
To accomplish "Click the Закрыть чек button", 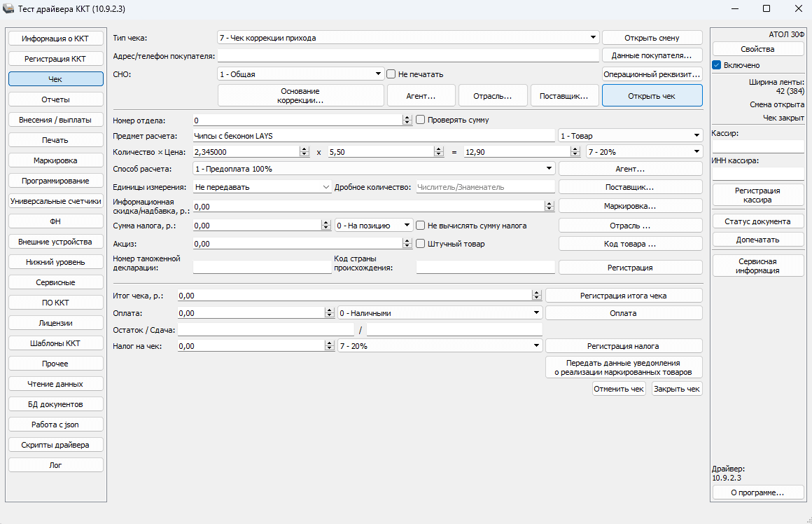I will [676, 389].
